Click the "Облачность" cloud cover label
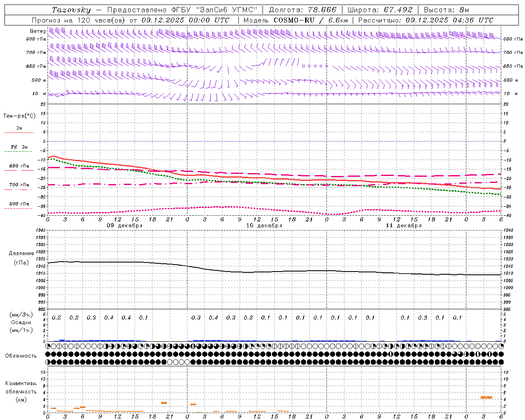The image size is (525, 420). 21,356
